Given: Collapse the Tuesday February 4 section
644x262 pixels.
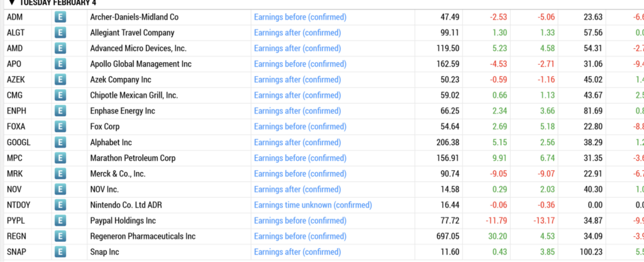Looking at the screenshot, I should (11, 3).
